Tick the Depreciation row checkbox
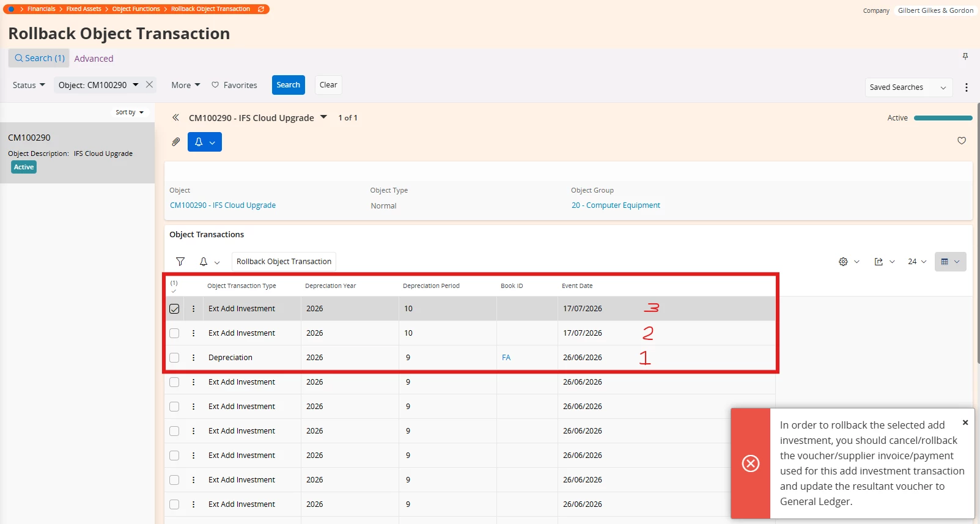 174,358
